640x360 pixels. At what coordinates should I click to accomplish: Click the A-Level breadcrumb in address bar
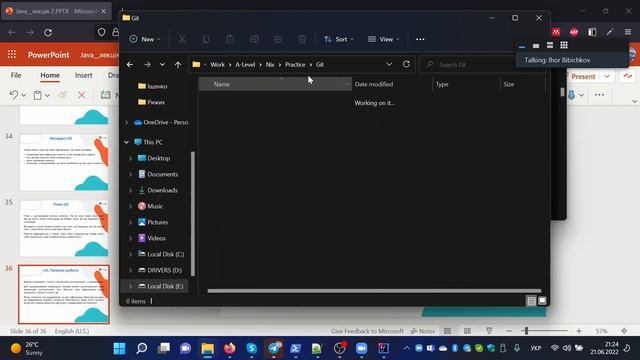click(245, 64)
